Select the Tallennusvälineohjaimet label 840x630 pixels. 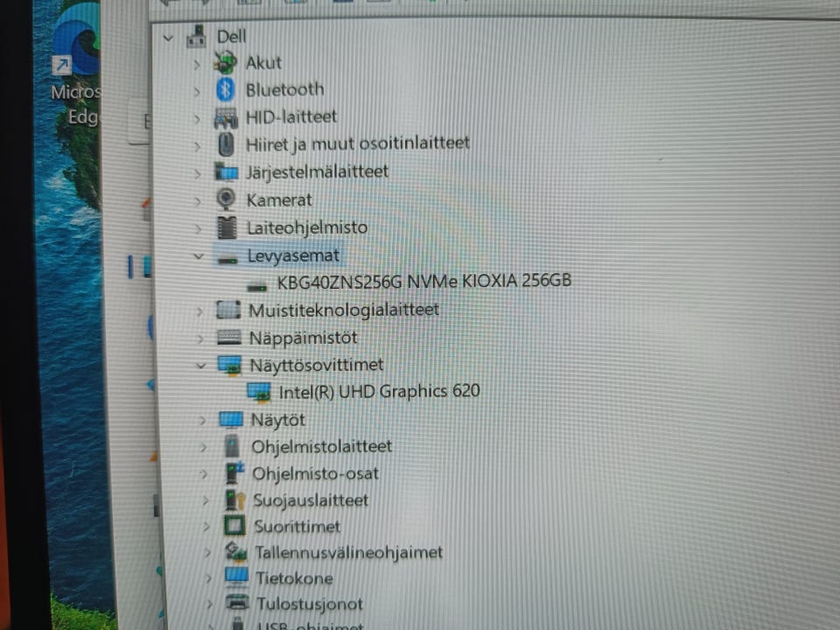click(x=349, y=552)
